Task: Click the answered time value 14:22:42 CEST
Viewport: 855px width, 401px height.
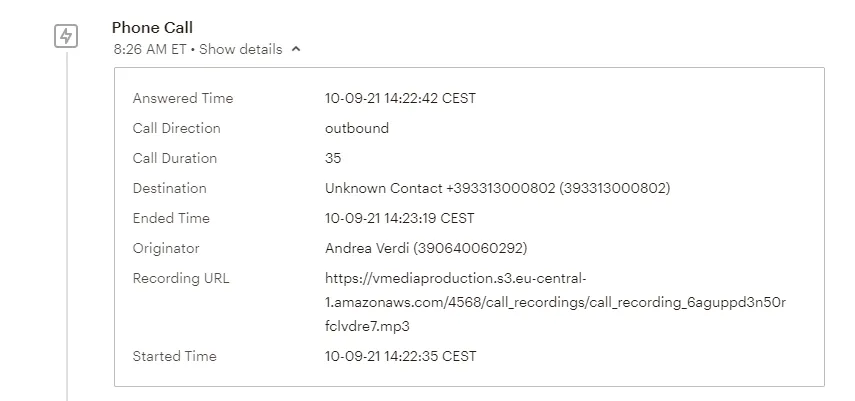Action: click(x=400, y=98)
